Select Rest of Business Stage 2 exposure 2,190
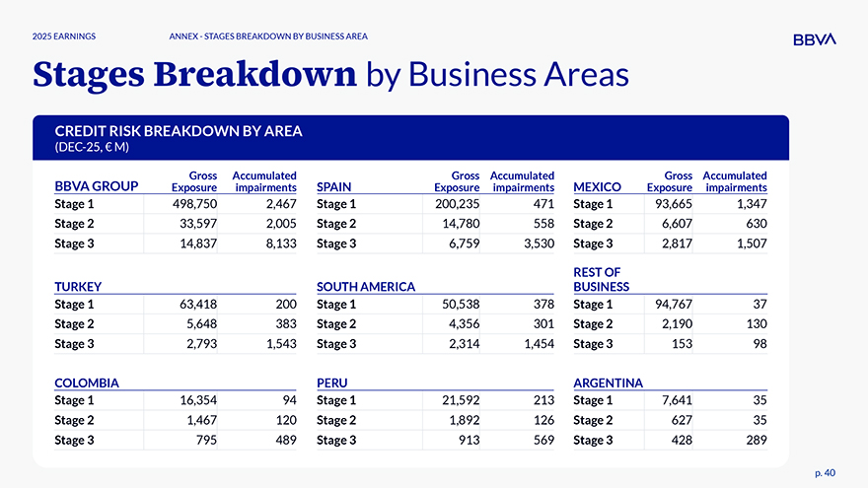 click(x=677, y=324)
